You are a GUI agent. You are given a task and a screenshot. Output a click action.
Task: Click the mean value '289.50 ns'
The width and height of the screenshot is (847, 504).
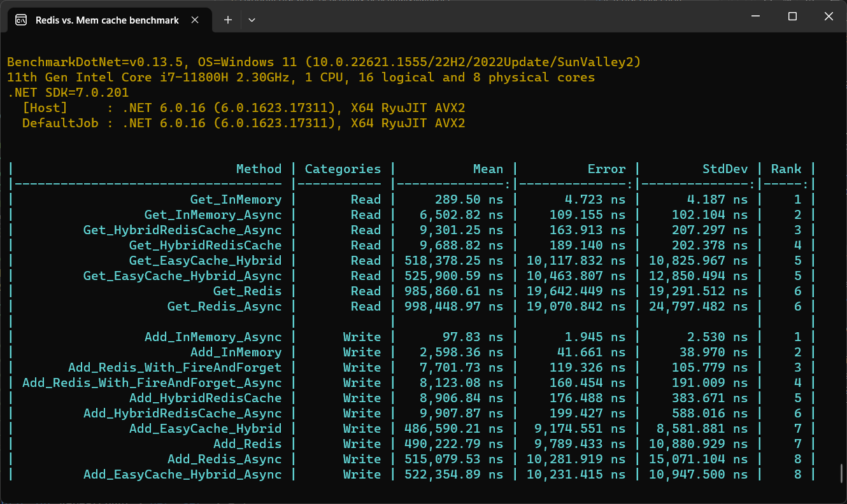coord(469,199)
